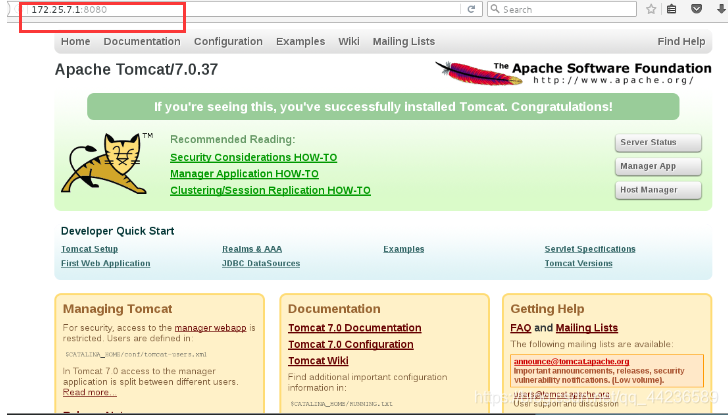728x416 pixels.
Task: Save page to Pocket icon
Action: [696, 9]
